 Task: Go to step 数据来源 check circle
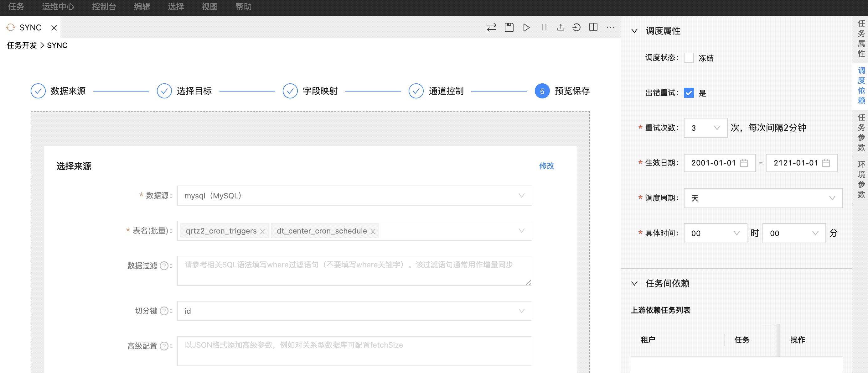coord(38,91)
